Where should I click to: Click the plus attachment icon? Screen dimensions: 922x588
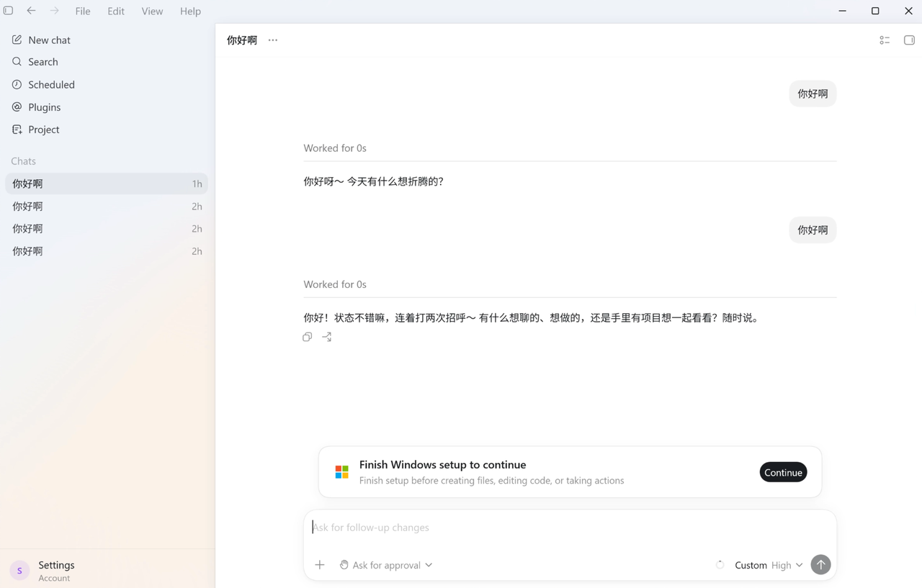click(x=320, y=565)
